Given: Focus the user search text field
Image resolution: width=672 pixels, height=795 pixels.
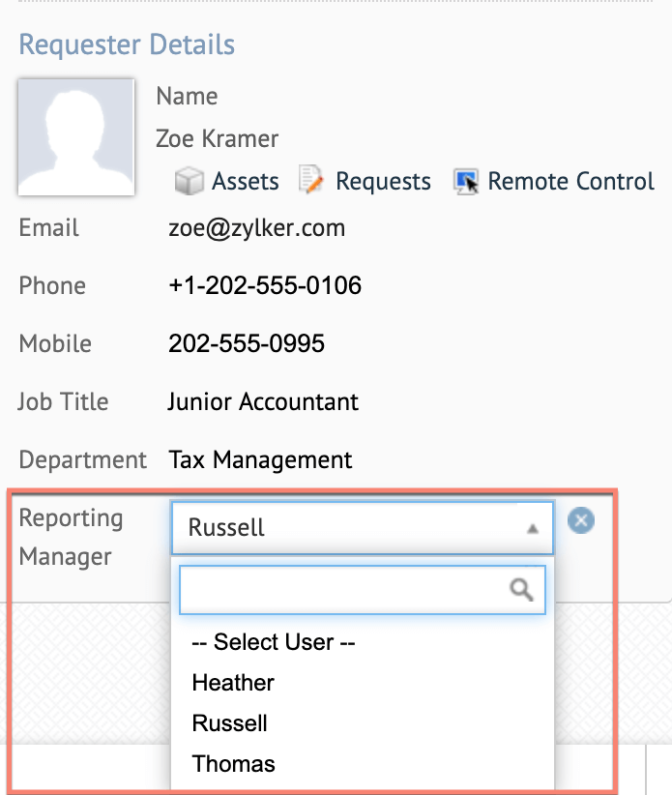Looking at the screenshot, I should pyautogui.click(x=343, y=590).
